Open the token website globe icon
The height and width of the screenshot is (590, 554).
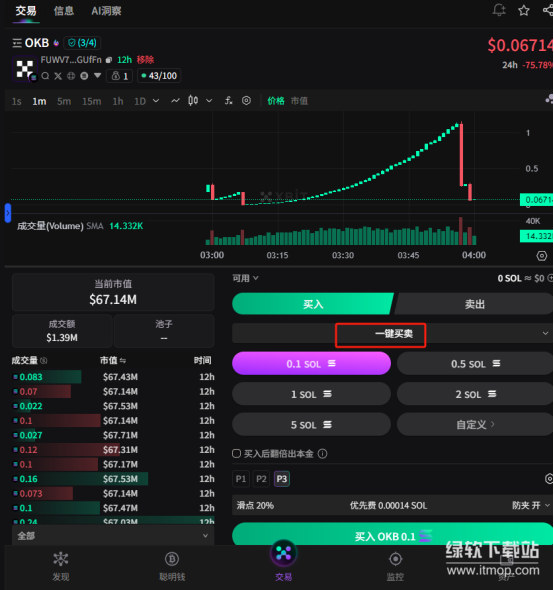(x=71, y=76)
